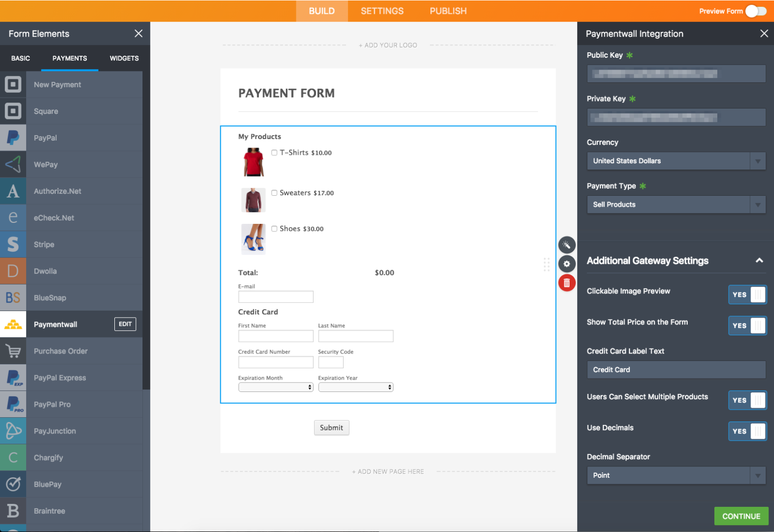Viewport: 774px width, 532px height.
Task: Select the Stripe payment icon
Action: pyautogui.click(x=13, y=245)
